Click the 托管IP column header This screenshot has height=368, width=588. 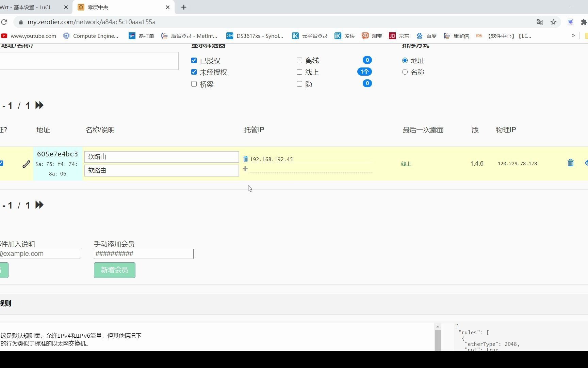point(254,130)
